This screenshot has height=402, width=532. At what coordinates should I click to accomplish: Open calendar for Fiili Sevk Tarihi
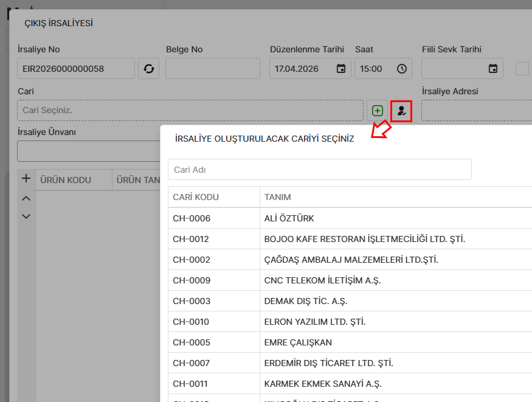click(493, 69)
